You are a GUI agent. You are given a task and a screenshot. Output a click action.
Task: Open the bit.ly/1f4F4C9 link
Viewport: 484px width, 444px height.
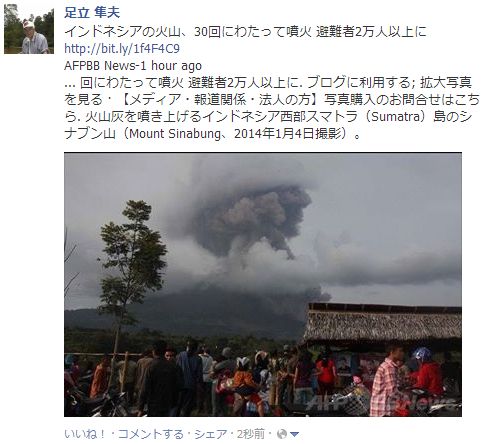pyautogui.click(x=122, y=49)
